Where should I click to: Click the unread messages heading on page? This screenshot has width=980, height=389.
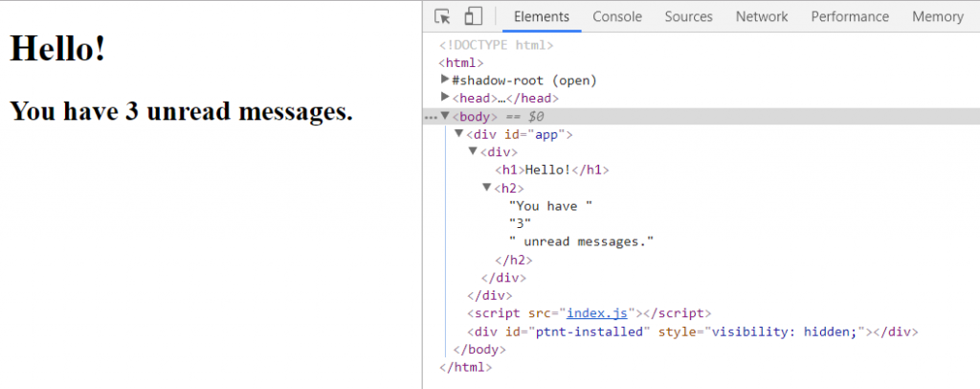point(181,111)
